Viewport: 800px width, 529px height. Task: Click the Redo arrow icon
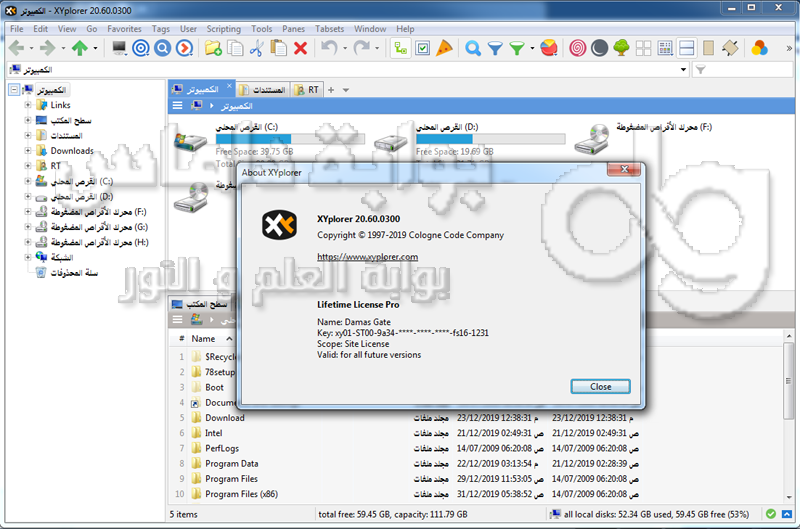click(362, 48)
